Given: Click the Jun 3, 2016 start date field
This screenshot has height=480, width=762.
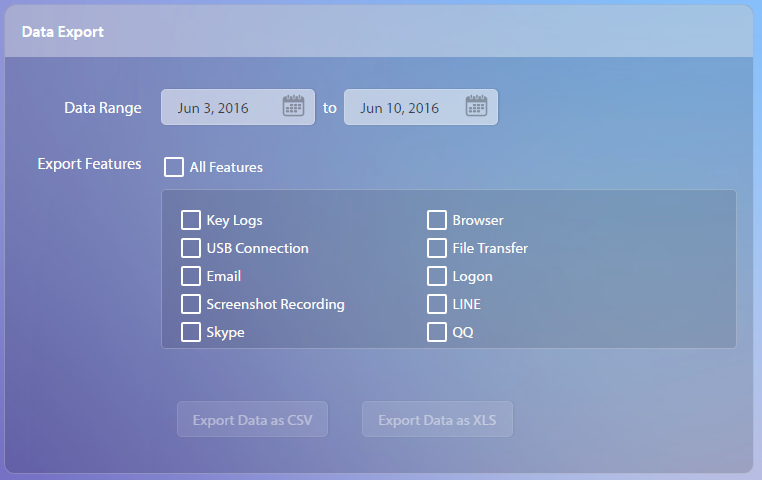Looking at the screenshot, I should click(238, 107).
